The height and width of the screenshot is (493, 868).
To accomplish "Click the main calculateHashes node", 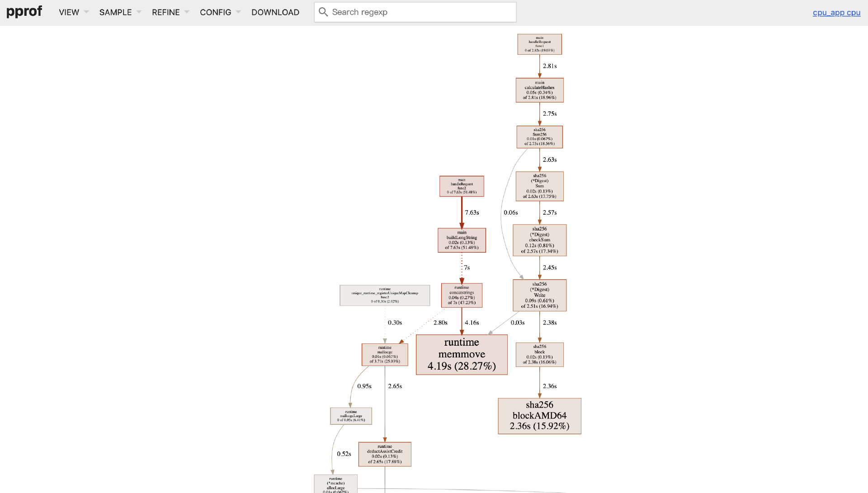I will [539, 90].
